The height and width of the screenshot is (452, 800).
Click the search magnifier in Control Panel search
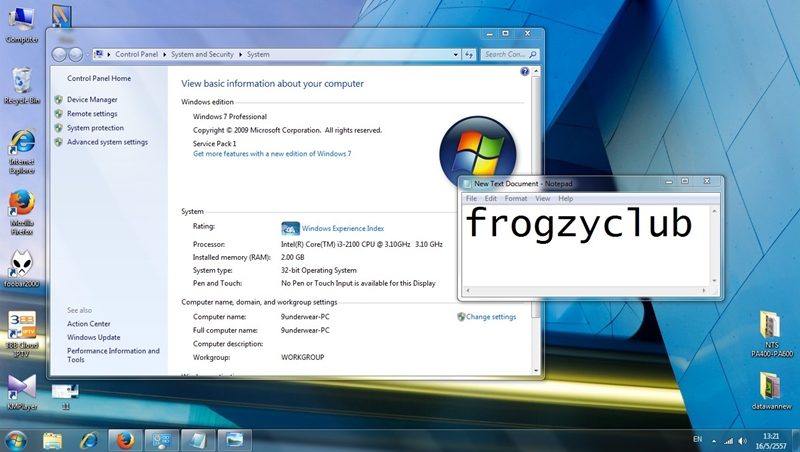(533, 54)
